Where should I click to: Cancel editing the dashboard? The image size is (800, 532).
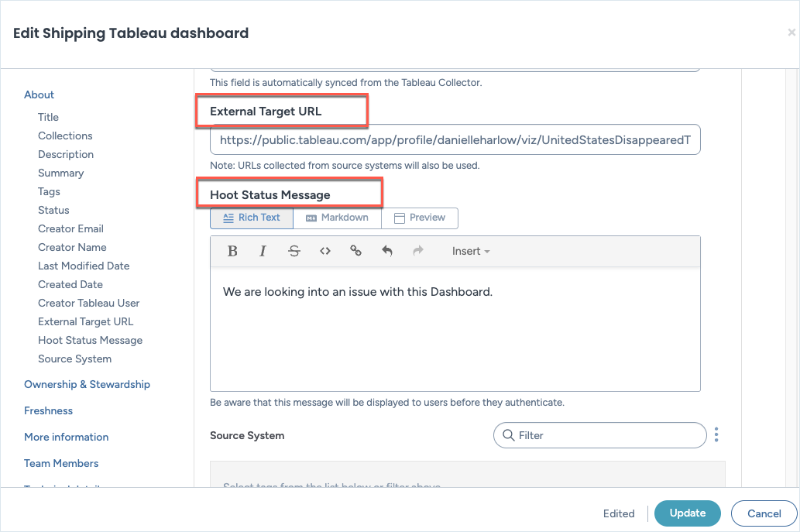764,513
